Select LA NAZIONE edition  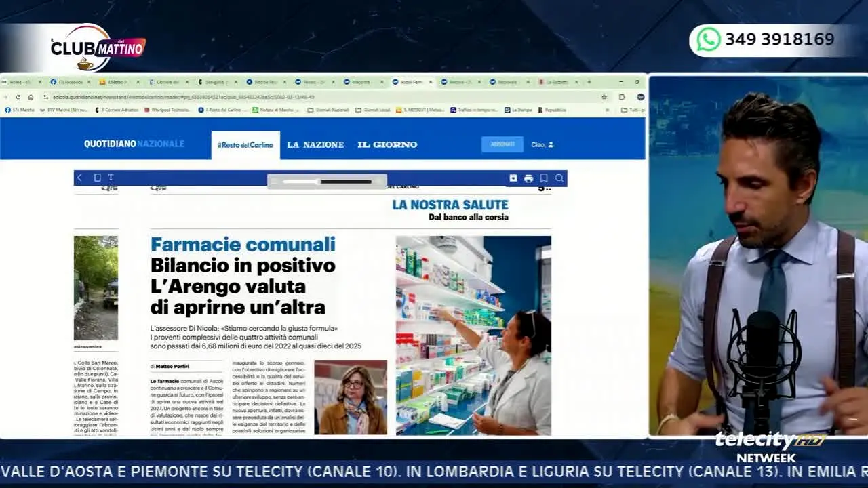coord(315,144)
